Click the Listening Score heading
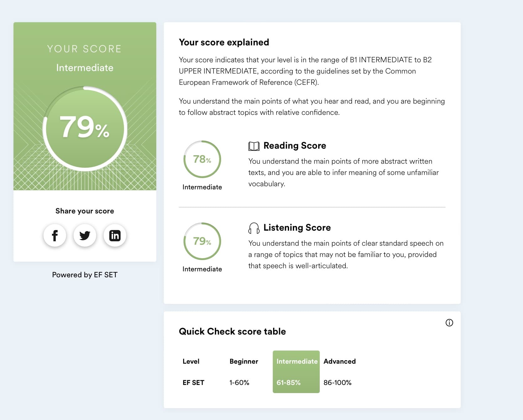Viewport: 523px width, 420px height. click(297, 228)
